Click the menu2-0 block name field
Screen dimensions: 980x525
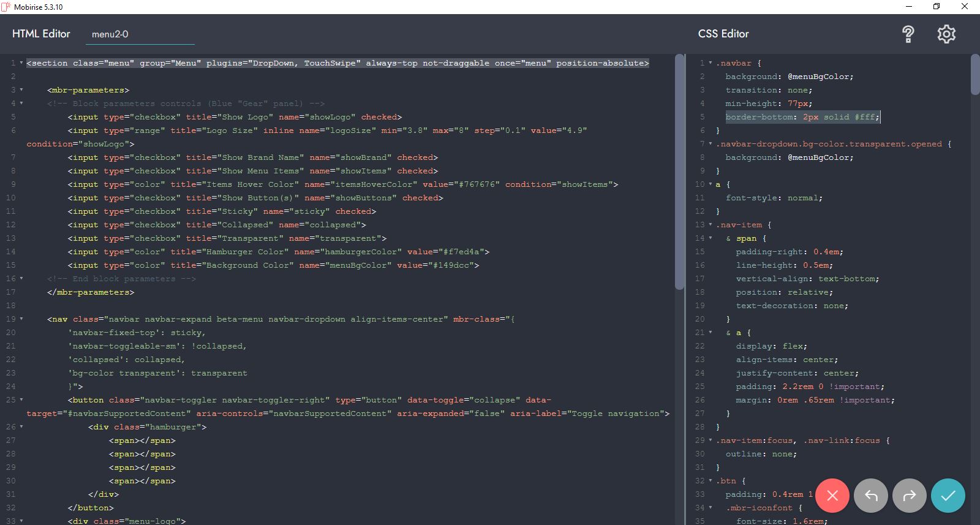[140, 34]
